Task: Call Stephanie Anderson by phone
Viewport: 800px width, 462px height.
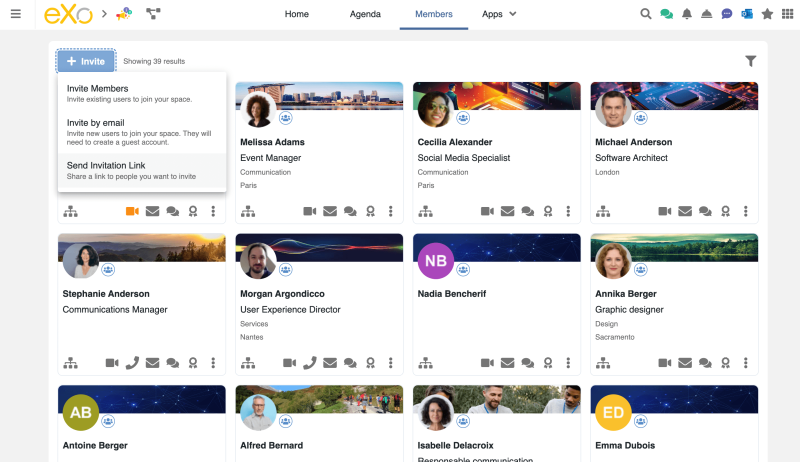Action: [x=132, y=363]
